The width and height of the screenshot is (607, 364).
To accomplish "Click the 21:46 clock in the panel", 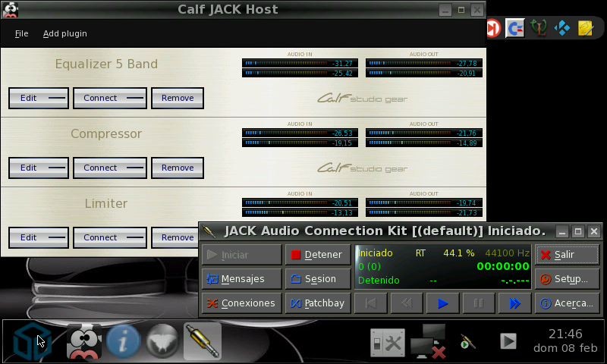I will (565, 334).
